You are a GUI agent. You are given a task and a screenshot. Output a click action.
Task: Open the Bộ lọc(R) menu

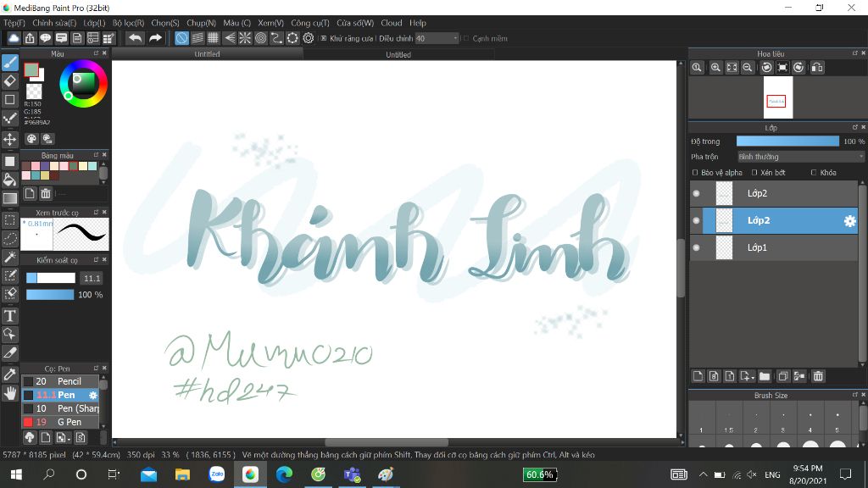129,23
